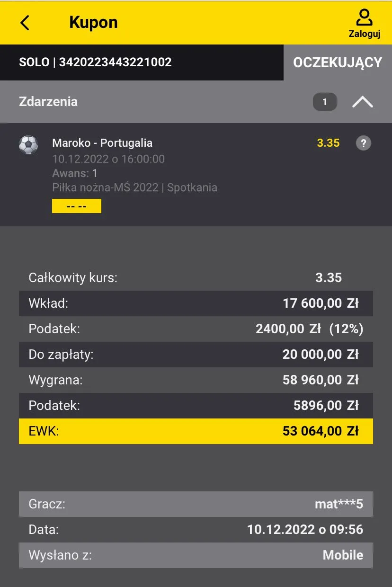The image size is (392, 587).
Task: Click the Gracz player name row
Action: click(x=196, y=504)
